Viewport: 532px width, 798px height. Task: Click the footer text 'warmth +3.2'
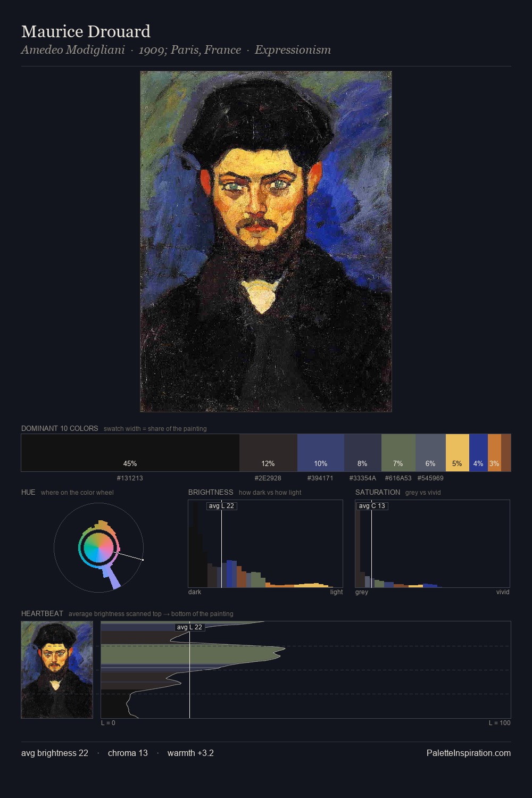click(x=190, y=753)
